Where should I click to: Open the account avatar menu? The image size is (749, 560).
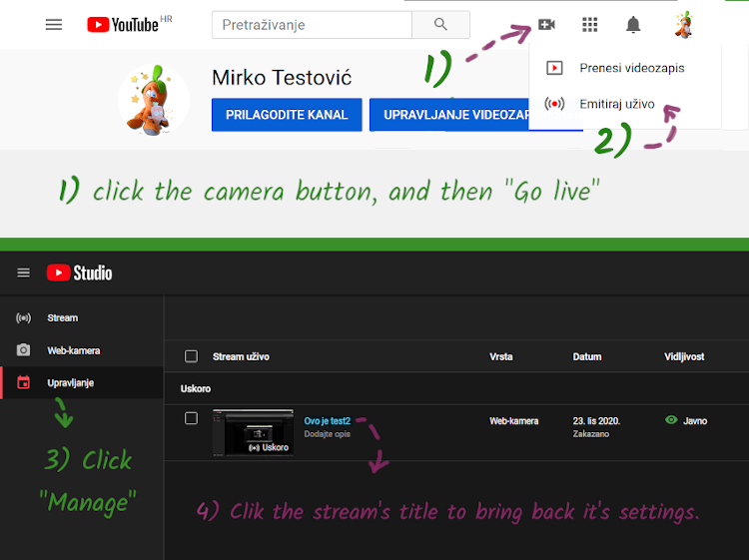tap(683, 25)
